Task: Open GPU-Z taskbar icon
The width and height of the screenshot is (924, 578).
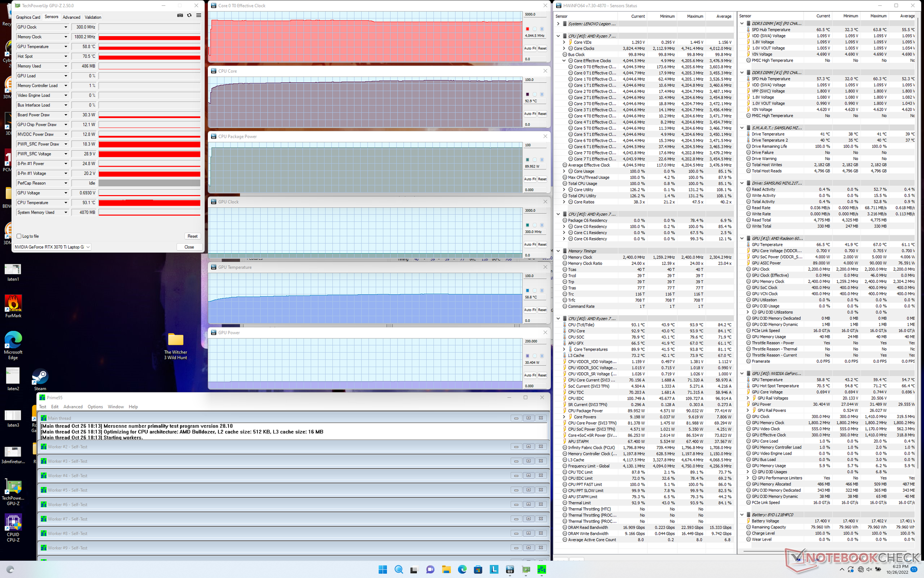Action: click(x=526, y=570)
